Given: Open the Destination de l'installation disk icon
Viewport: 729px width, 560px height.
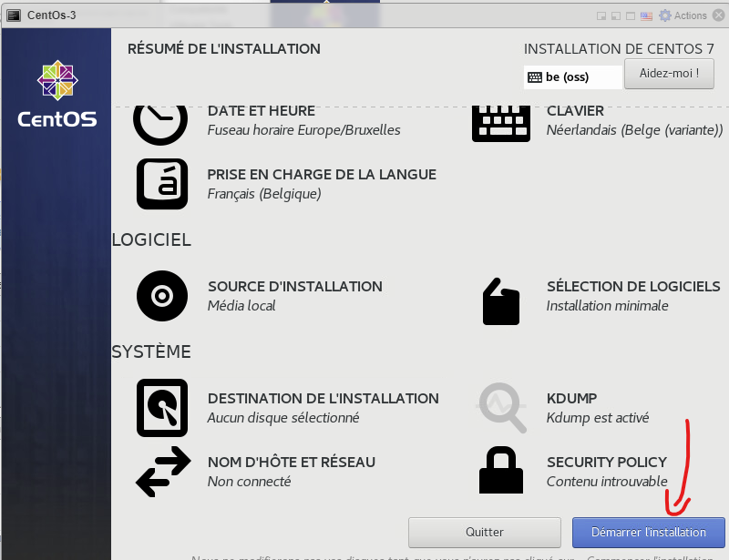Looking at the screenshot, I should coord(162,408).
